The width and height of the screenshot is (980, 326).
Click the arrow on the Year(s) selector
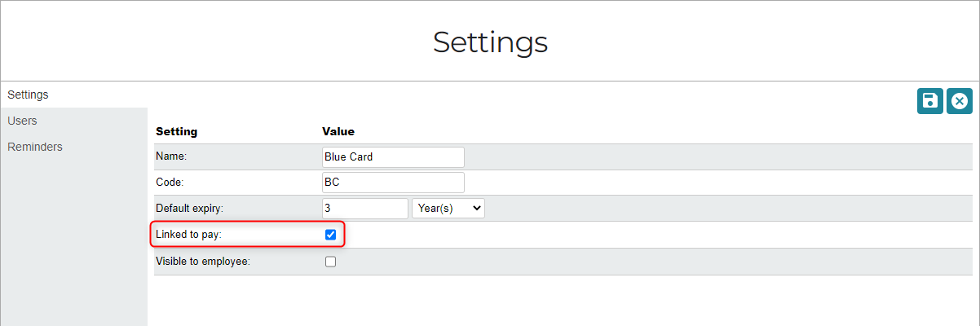point(477,208)
